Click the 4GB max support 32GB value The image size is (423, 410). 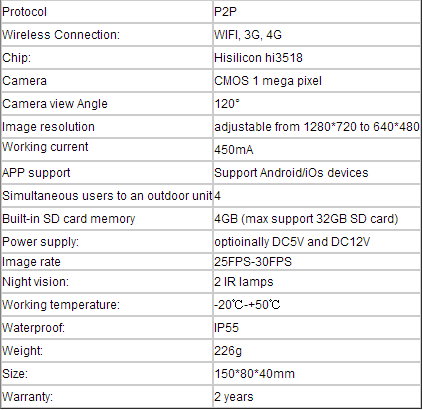pyautogui.click(x=306, y=219)
